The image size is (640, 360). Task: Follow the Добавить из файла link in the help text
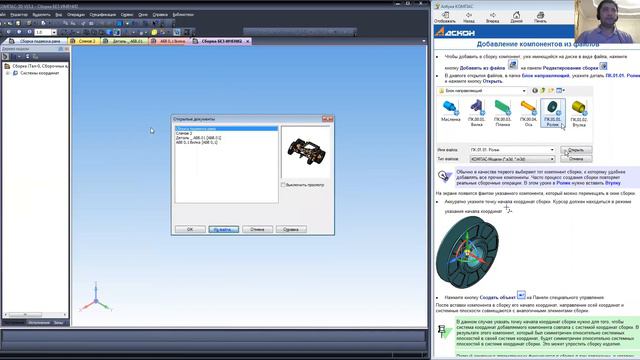pyautogui.click(x=482, y=68)
